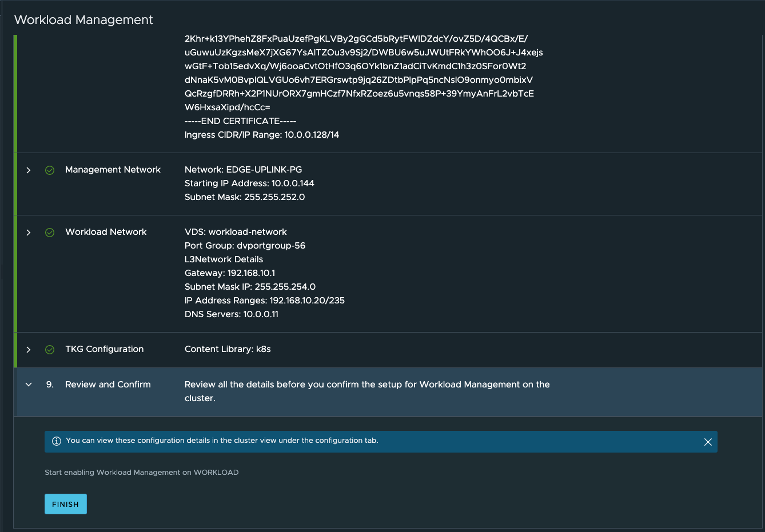Click Workload Network green checkmark icon
The height and width of the screenshot is (532, 765).
(50, 233)
